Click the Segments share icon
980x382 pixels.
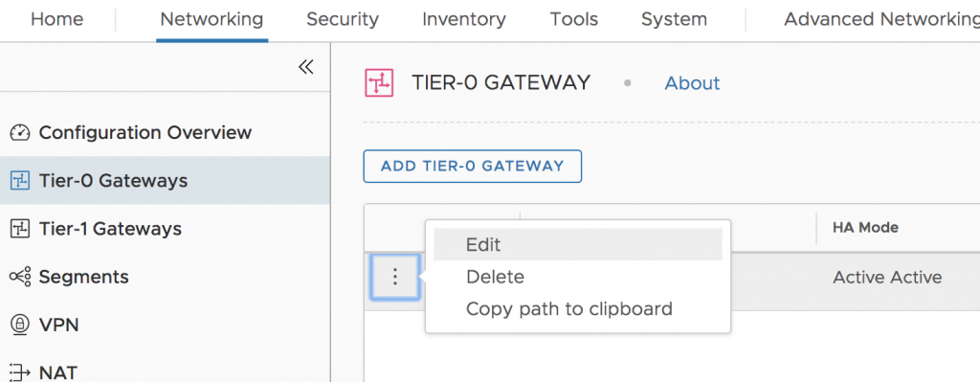(x=21, y=277)
